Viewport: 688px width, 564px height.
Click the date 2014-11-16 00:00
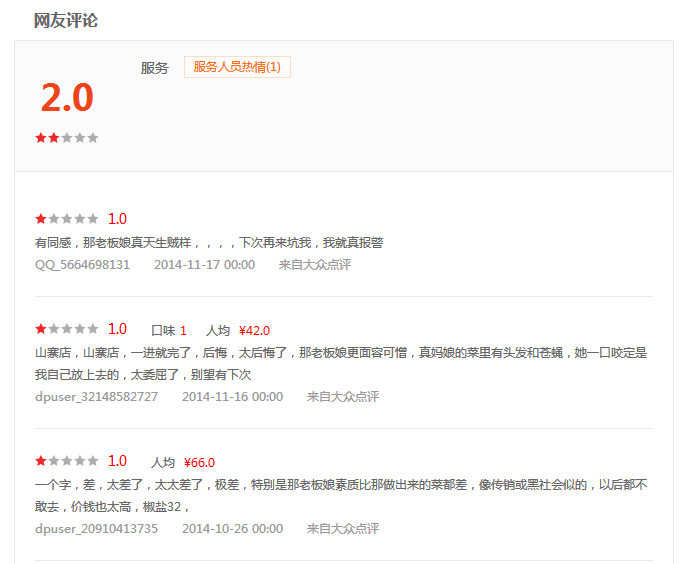233,397
